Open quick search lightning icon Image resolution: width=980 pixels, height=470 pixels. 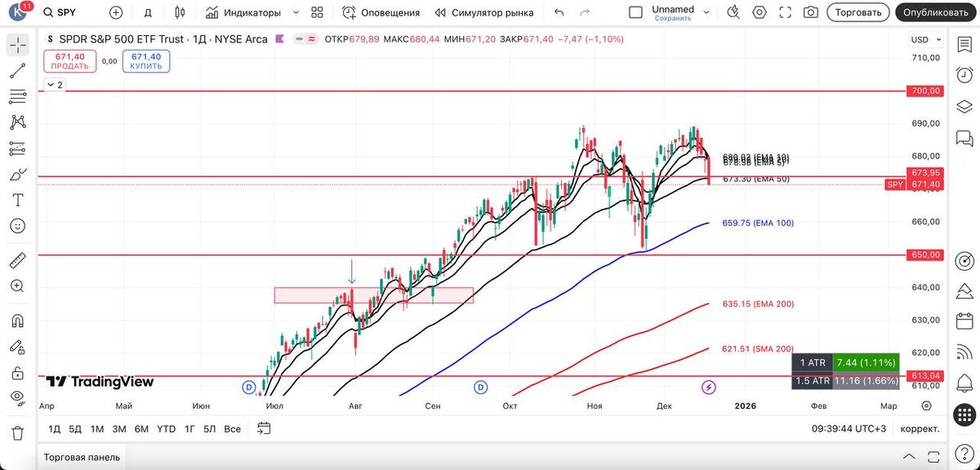(x=734, y=12)
